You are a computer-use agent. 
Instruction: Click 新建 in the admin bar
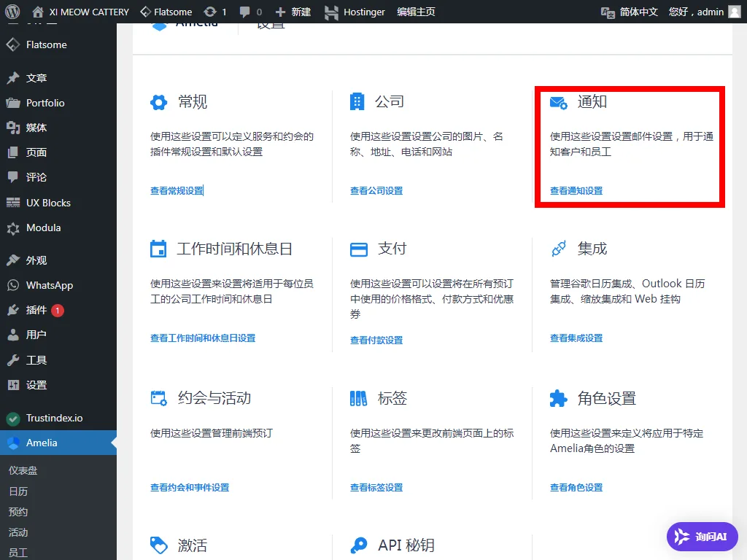click(293, 12)
